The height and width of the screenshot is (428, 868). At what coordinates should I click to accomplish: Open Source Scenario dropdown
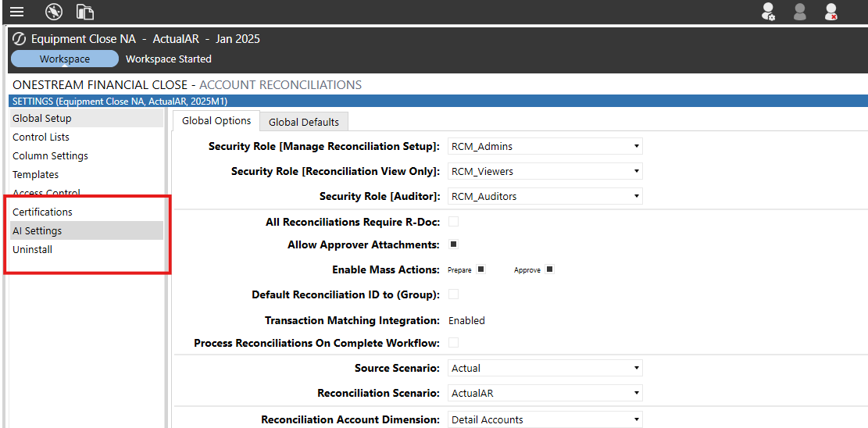[x=545, y=368]
